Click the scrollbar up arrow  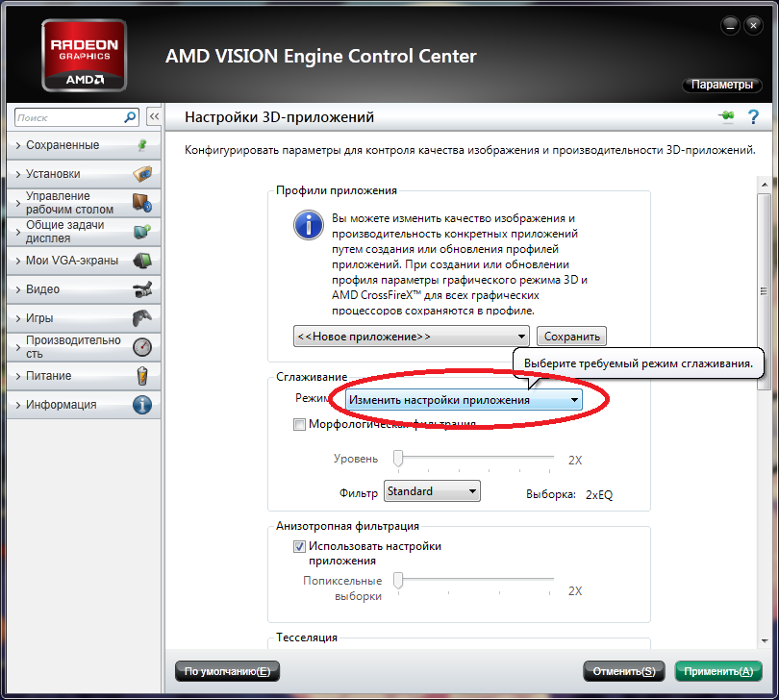click(x=765, y=185)
